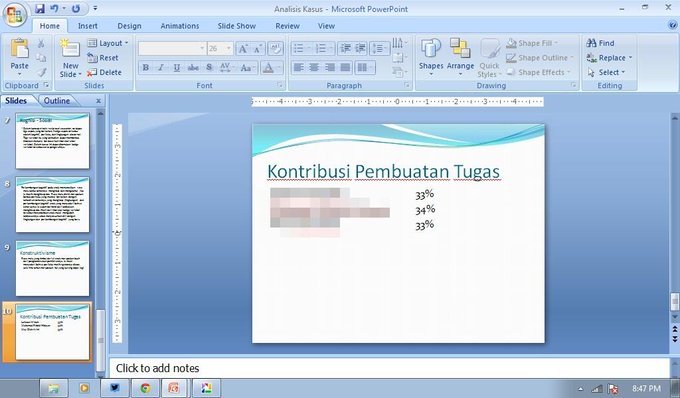Save the presentation via quick access icon
The image size is (680, 398).
tap(40, 9)
